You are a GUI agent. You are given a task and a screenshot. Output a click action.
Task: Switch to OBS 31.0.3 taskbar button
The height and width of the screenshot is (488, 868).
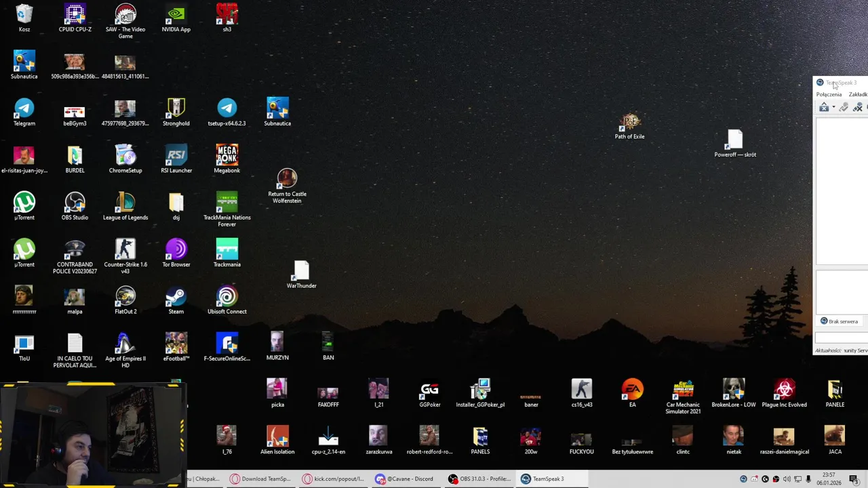coord(479,479)
